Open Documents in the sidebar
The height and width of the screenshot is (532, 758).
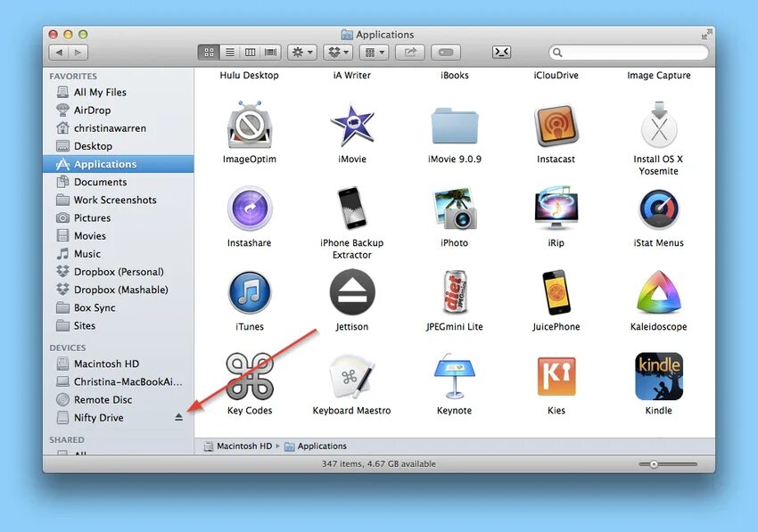pyautogui.click(x=118, y=182)
